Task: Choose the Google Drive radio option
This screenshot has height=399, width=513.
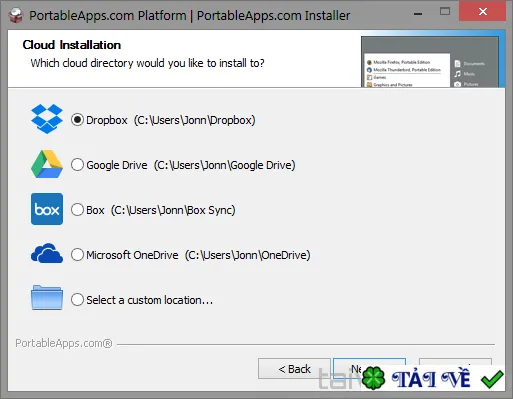Action: coord(77,165)
